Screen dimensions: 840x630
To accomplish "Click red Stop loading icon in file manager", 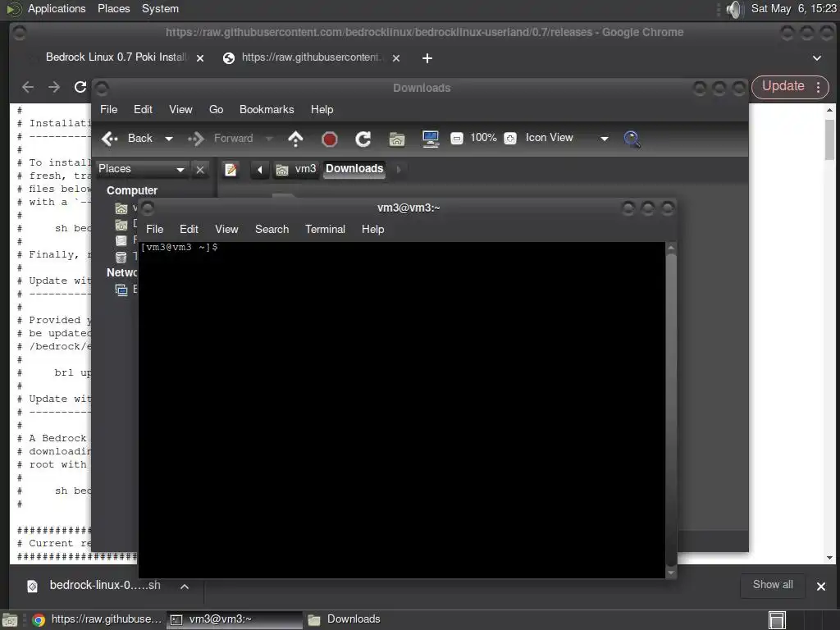I will 329,139.
